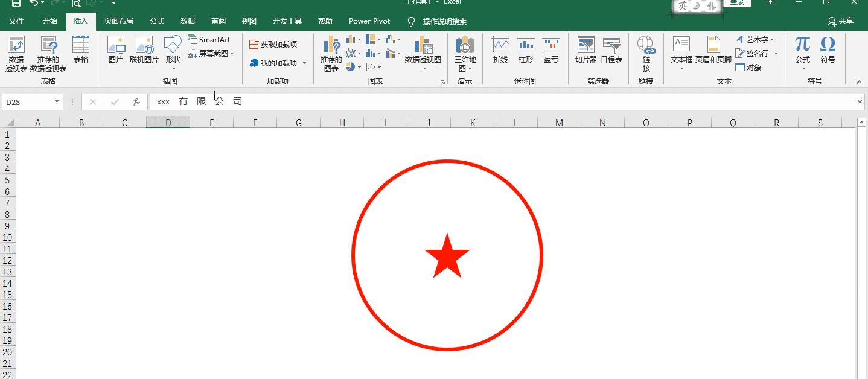Open Signature Line (签名行) dropdown
Image resolution: width=868 pixels, height=379 pixels.
click(757, 54)
